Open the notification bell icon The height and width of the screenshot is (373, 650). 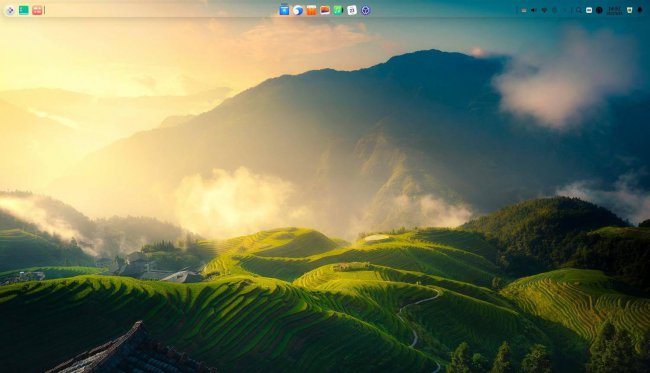(640, 10)
